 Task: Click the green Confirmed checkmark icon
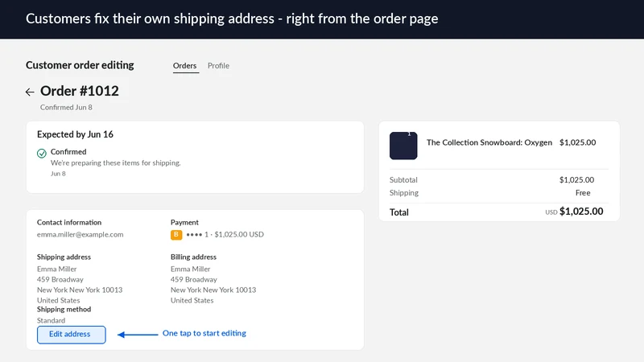(42, 154)
